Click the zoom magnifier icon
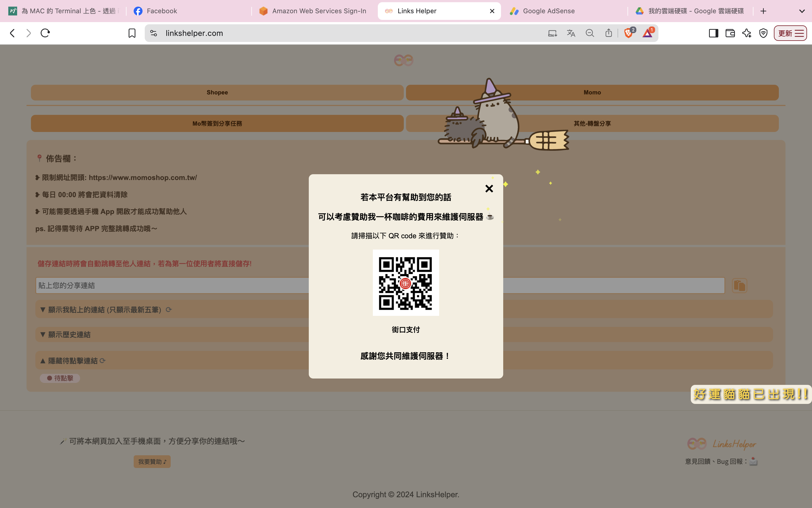This screenshot has height=508, width=812. (x=590, y=33)
